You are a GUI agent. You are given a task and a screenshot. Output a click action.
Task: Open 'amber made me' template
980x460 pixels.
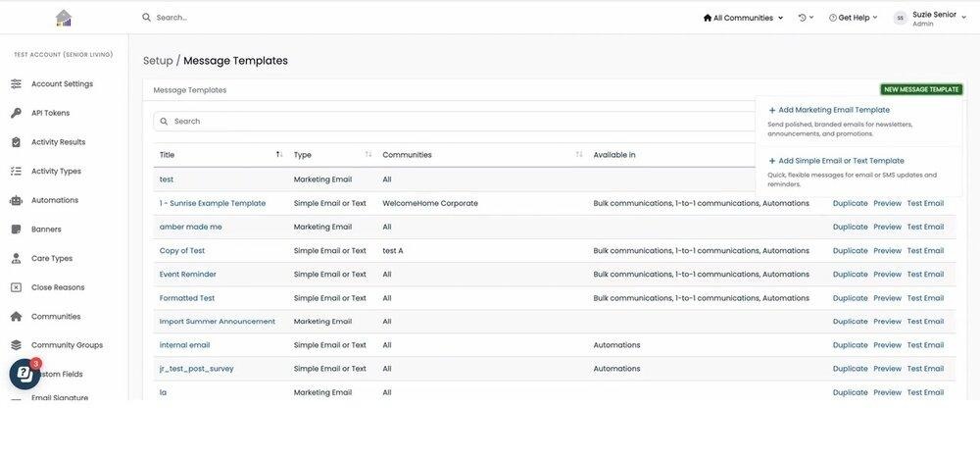click(191, 228)
